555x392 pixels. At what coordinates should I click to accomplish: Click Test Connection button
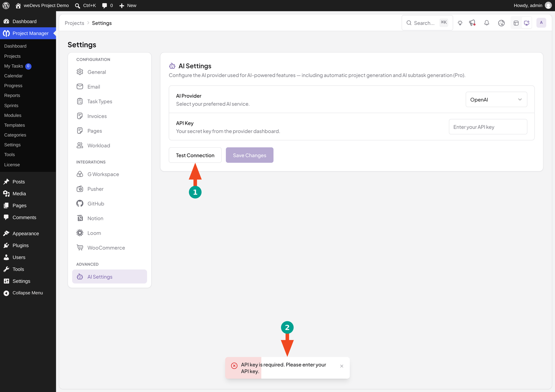point(195,155)
